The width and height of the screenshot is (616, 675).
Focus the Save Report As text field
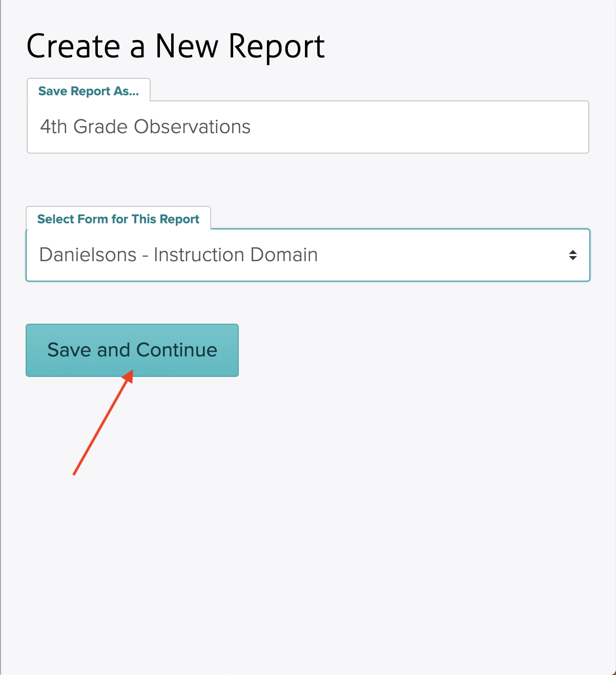[308, 127]
